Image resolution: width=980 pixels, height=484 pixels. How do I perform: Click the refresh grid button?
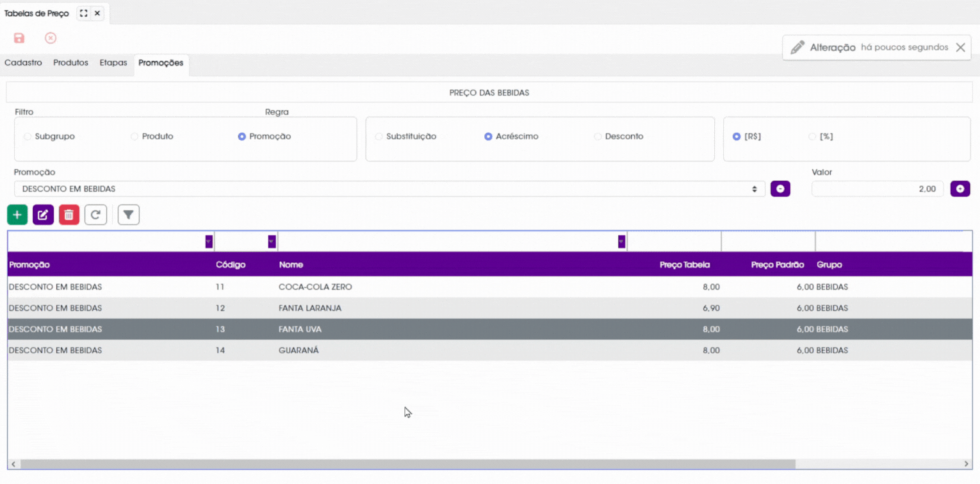coord(95,215)
